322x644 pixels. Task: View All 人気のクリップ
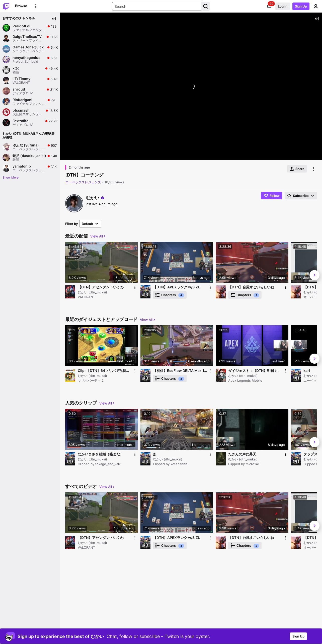tap(107, 403)
